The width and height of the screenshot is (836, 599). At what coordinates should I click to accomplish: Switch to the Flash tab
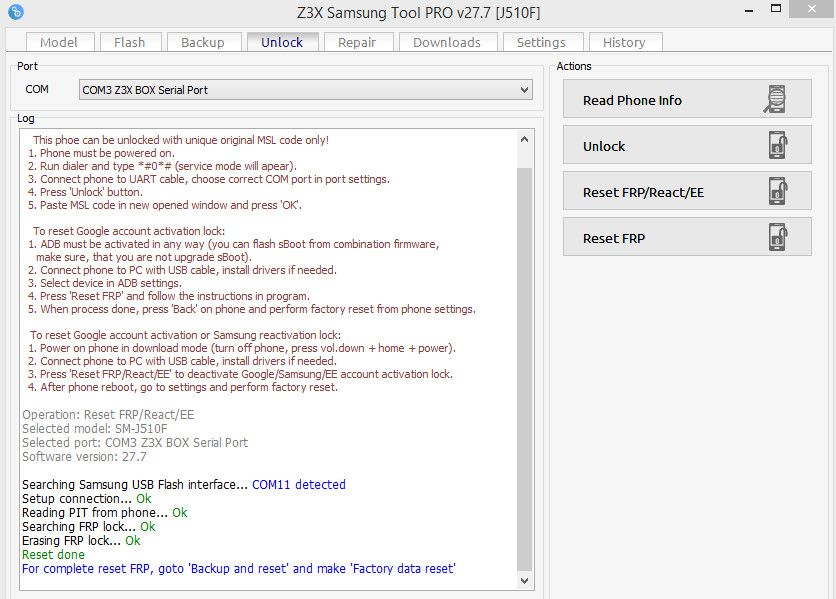pyautogui.click(x=130, y=42)
